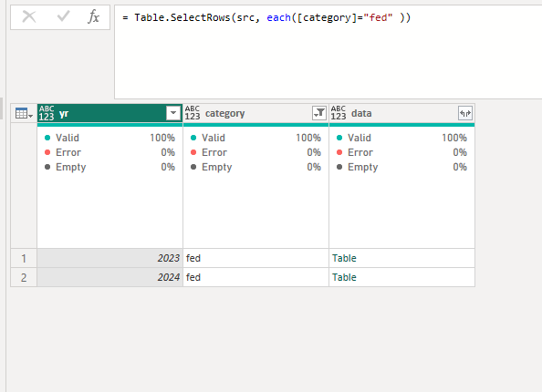Click Valid 100% in data column profile
The image size is (542, 392).
(x=401, y=138)
